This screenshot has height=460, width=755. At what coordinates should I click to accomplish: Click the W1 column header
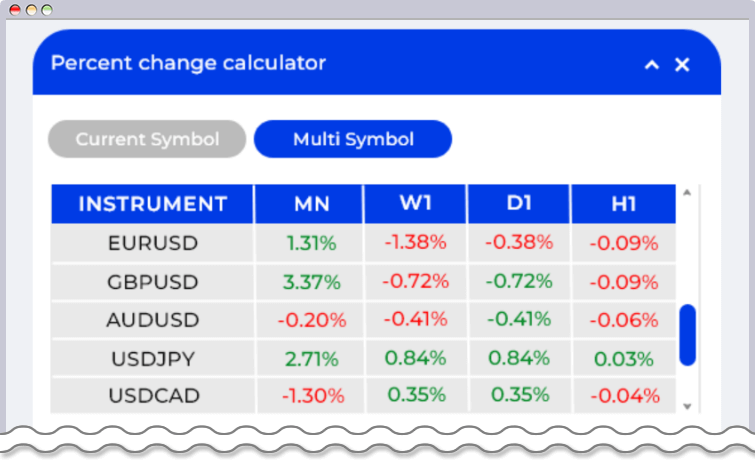415,204
